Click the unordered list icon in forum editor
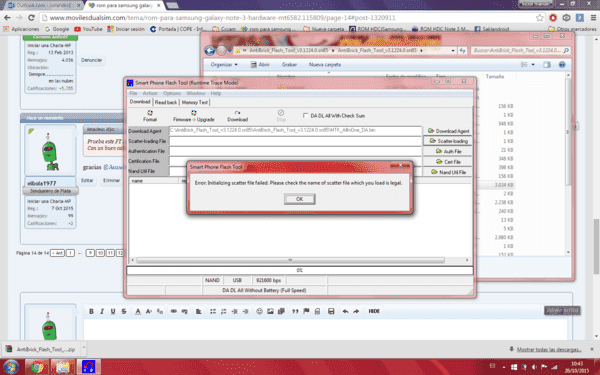The height and width of the screenshot is (375, 600). point(213,311)
